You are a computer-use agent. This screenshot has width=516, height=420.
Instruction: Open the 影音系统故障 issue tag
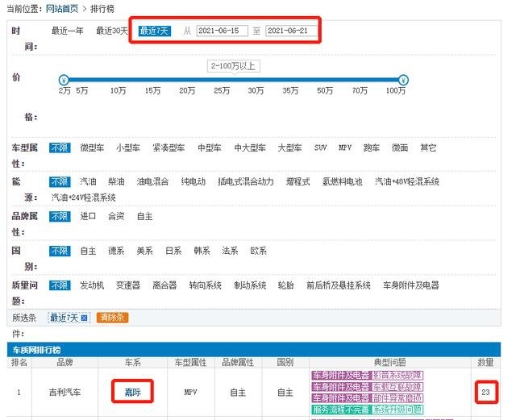[397, 375]
